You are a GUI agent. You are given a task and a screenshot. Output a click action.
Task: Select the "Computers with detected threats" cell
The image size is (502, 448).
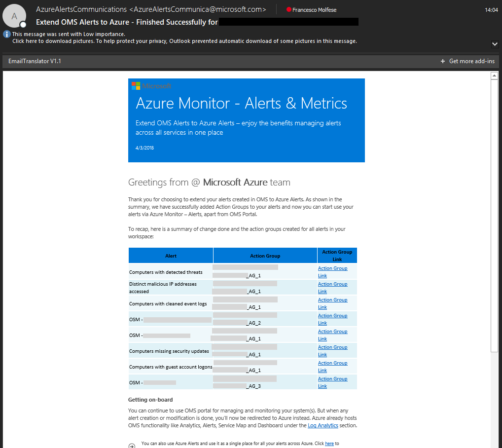171,272
